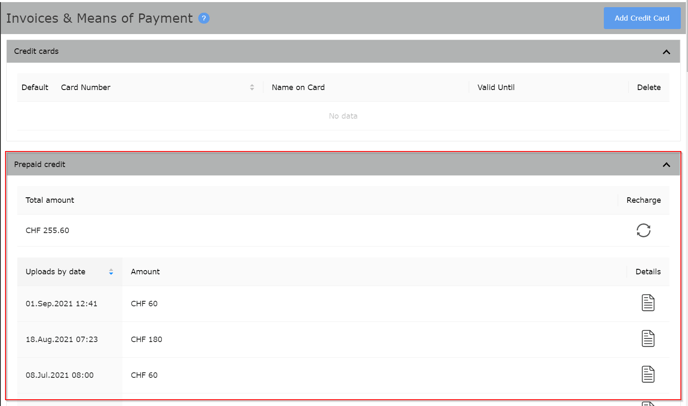Collapse the Prepaid credit section chevron

pyautogui.click(x=667, y=165)
